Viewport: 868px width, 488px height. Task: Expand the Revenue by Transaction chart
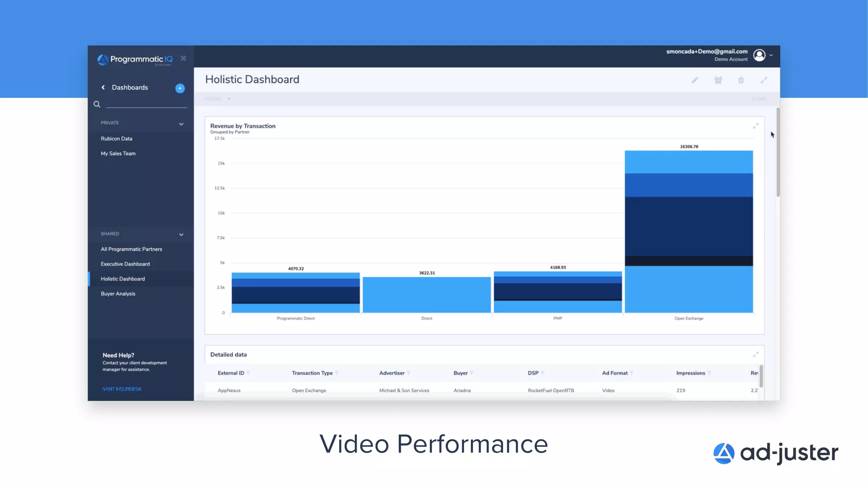click(x=756, y=126)
